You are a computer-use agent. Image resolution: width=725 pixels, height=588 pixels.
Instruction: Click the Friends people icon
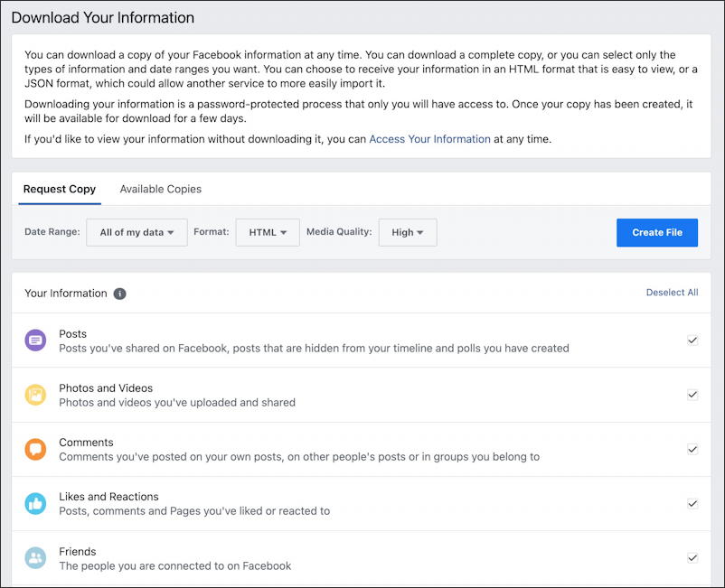35,558
